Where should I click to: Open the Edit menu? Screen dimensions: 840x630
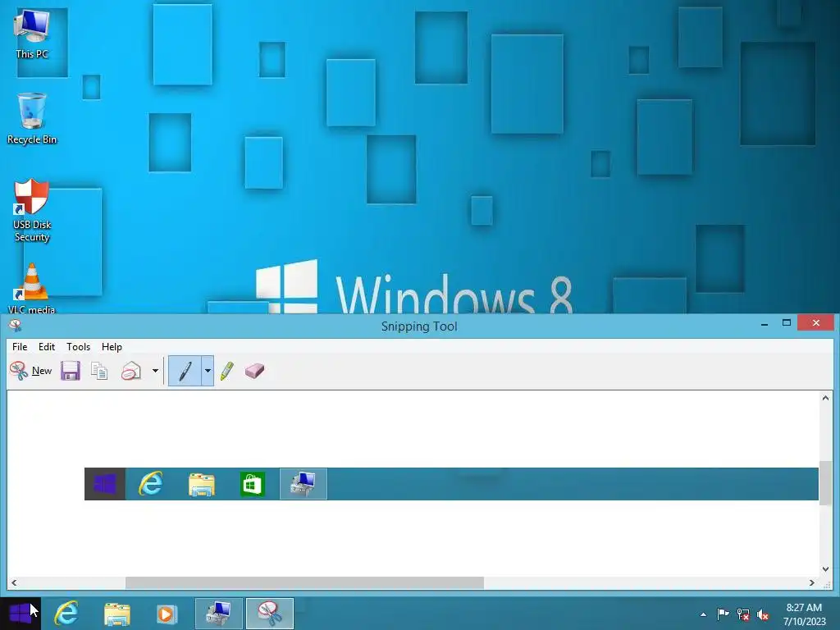[x=47, y=347]
